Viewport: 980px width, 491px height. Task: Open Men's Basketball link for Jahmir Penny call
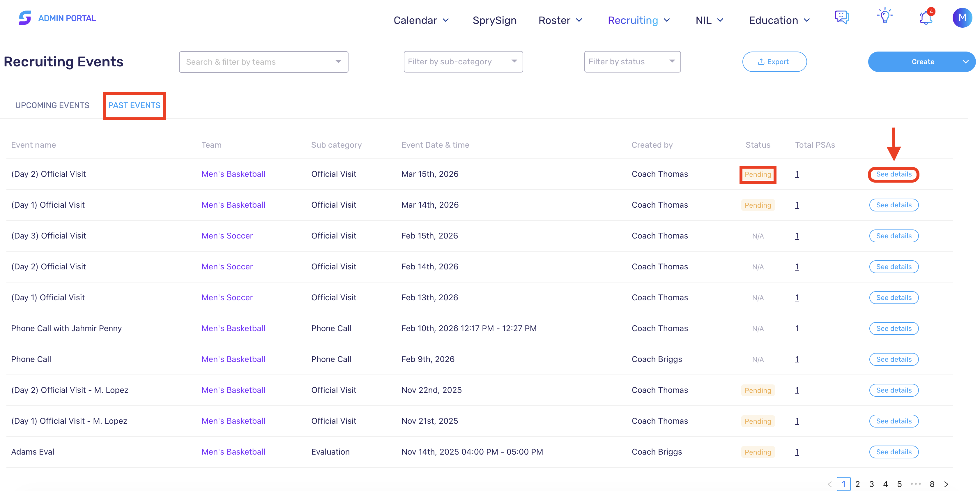tap(233, 328)
